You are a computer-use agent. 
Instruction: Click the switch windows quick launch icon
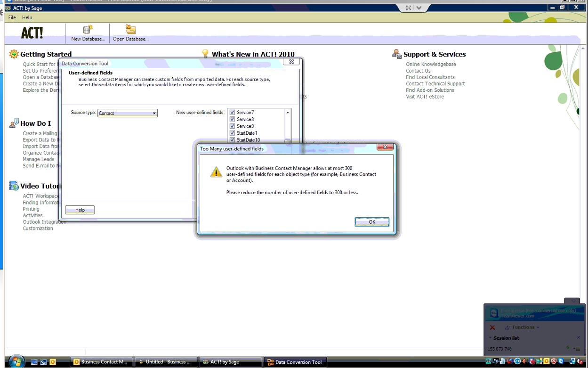tap(43, 362)
